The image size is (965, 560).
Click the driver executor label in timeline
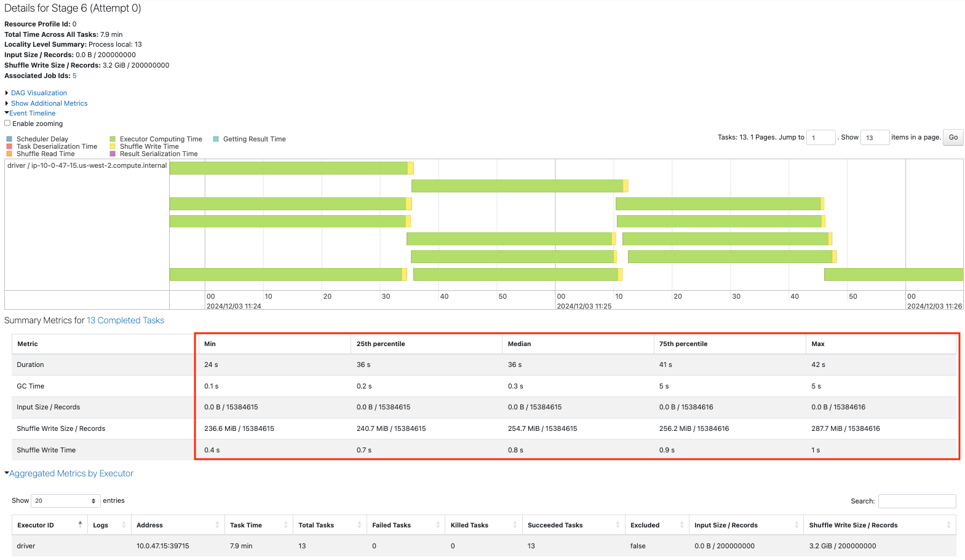[87, 165]
